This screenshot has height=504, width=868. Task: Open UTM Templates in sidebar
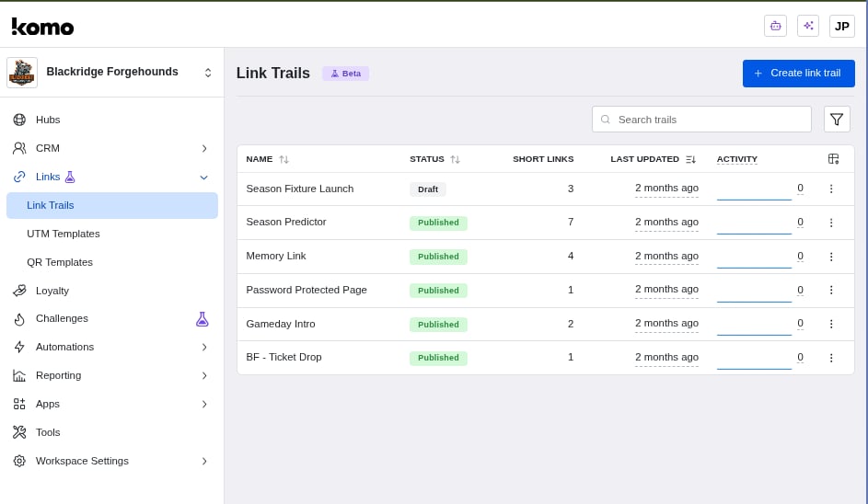coord(64,234)
